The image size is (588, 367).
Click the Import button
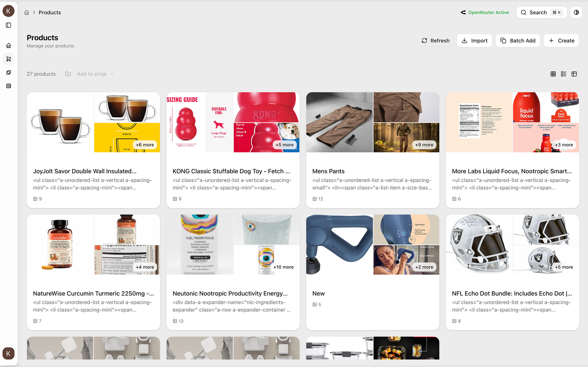474,40
